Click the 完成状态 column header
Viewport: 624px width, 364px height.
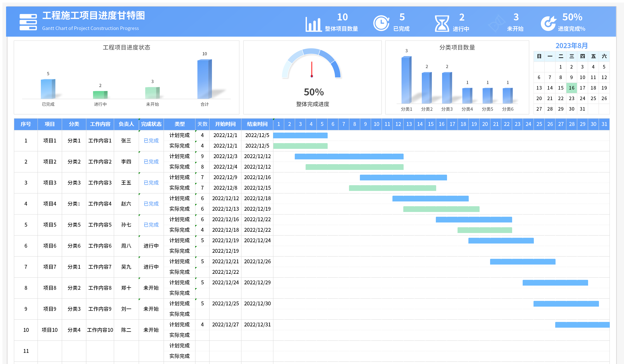click(151, 124)
